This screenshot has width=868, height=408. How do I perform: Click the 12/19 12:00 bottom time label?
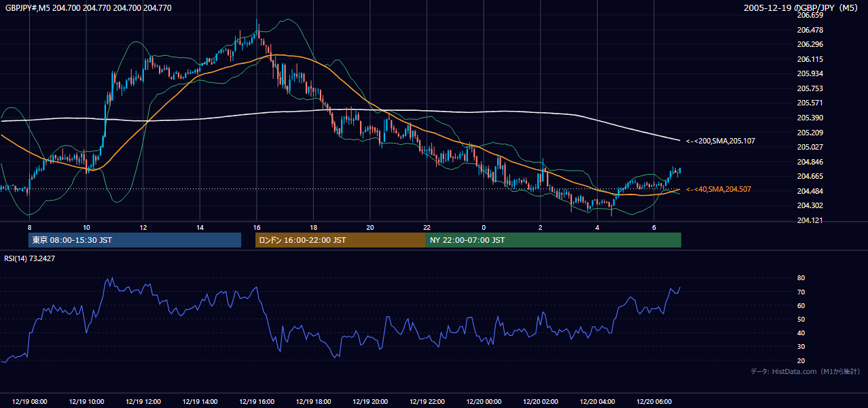tap(143, 402)
